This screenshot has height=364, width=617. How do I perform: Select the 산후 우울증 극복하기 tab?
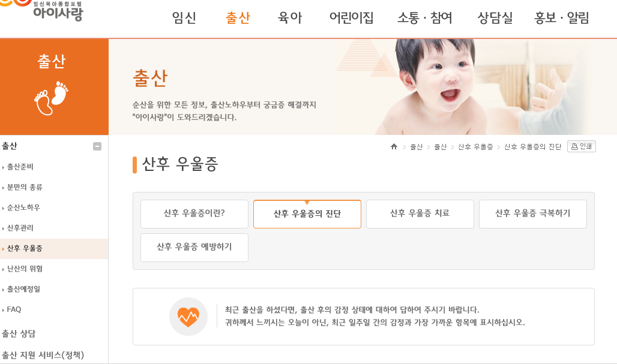tap(533, 214)
